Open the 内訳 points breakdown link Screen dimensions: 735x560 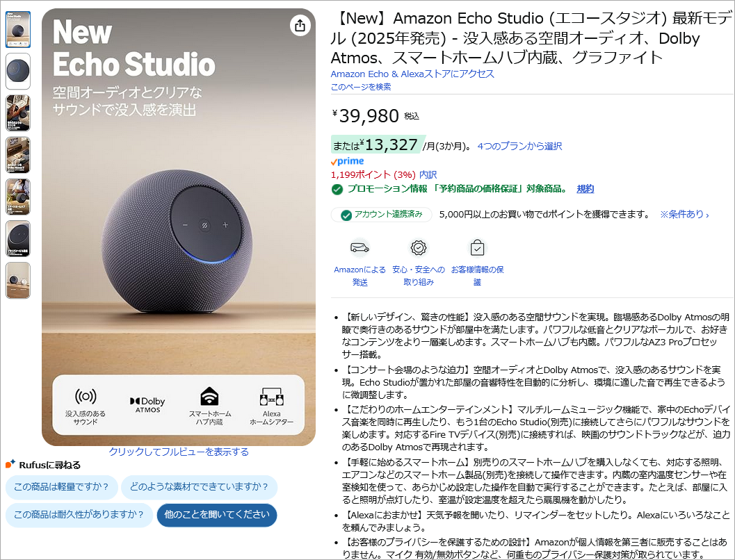(428, 174)
